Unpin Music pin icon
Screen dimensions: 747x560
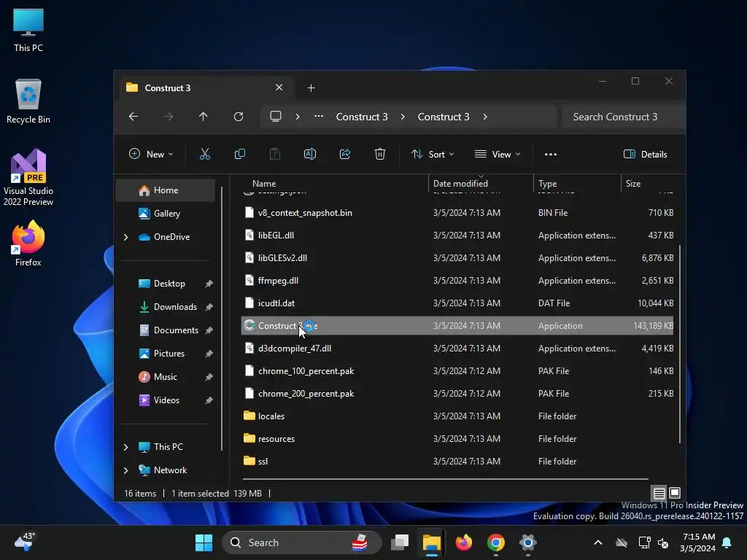click(209, 377)
